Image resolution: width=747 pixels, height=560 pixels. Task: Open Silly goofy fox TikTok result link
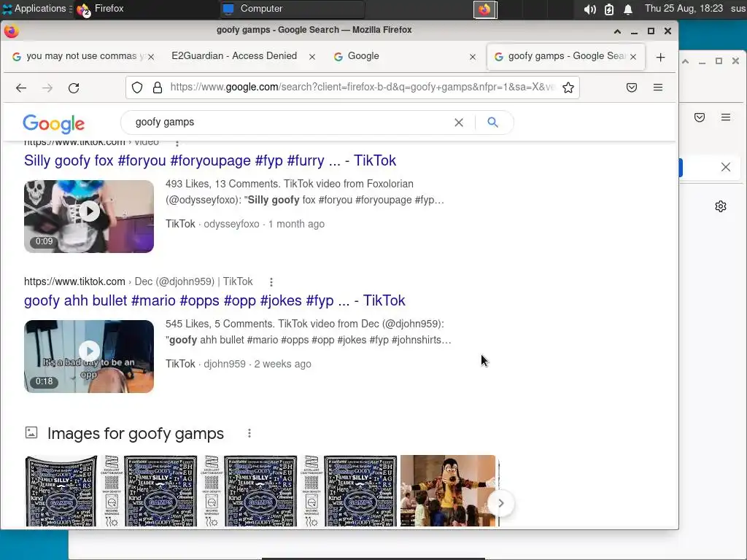pyautogui.click(x=209, y=160)
